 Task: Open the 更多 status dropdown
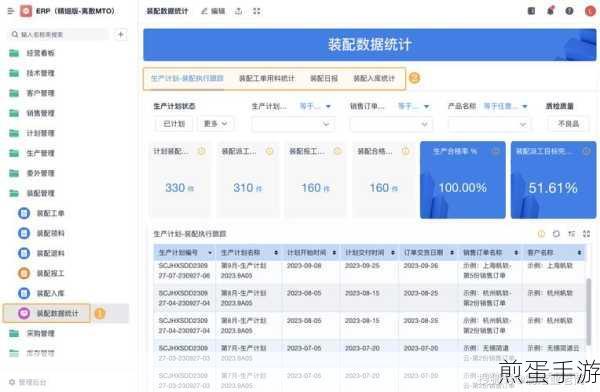[215, 124]
